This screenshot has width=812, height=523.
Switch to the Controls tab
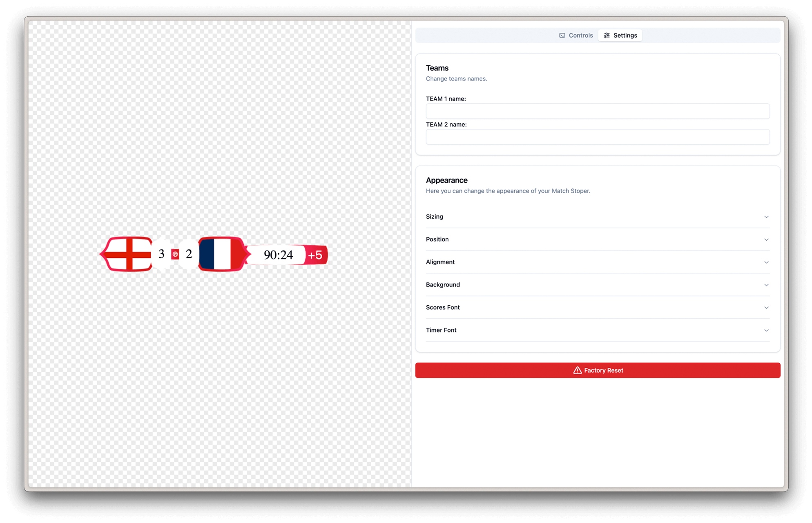576,36
